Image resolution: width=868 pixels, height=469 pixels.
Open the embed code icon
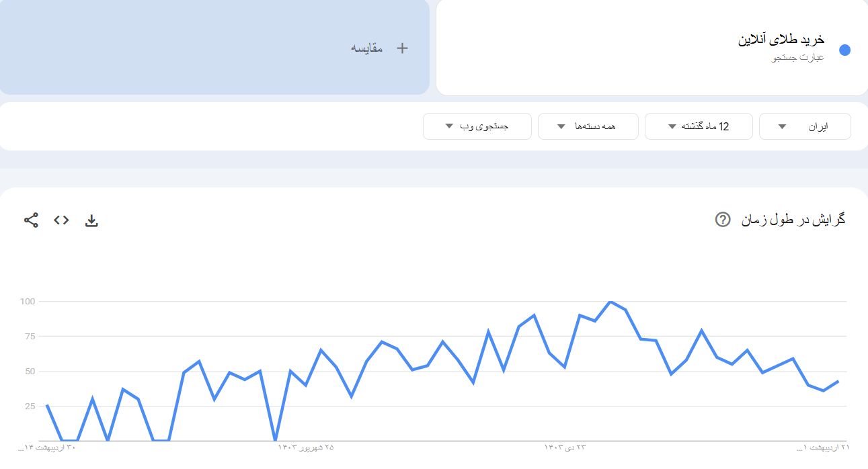pos(61,220)
